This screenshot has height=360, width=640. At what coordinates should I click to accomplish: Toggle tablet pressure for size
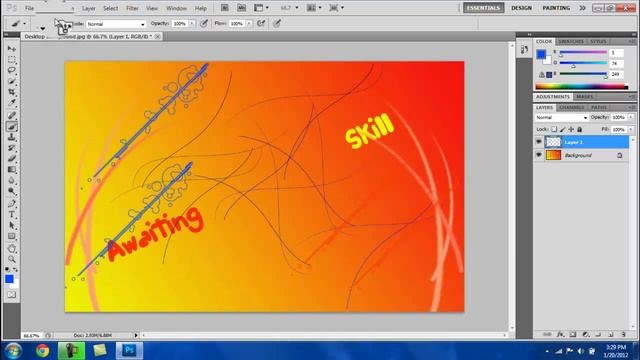coord(277,24)
